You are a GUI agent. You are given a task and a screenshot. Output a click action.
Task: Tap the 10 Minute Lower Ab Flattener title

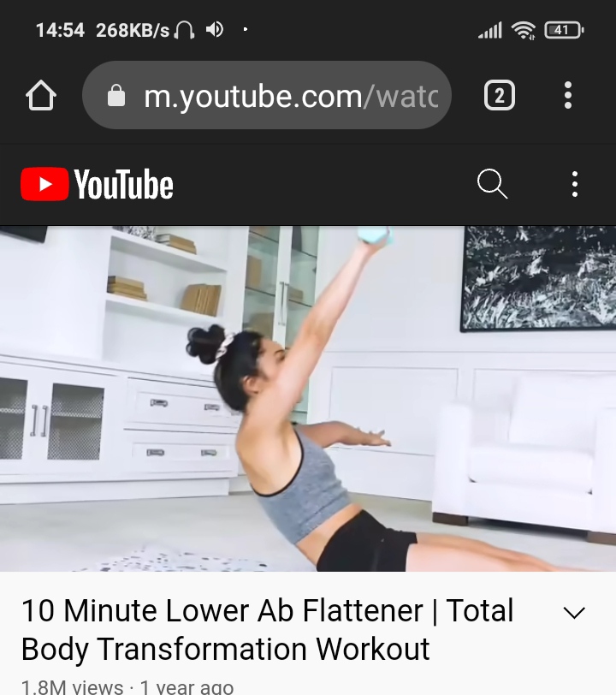tap(268, 629)
